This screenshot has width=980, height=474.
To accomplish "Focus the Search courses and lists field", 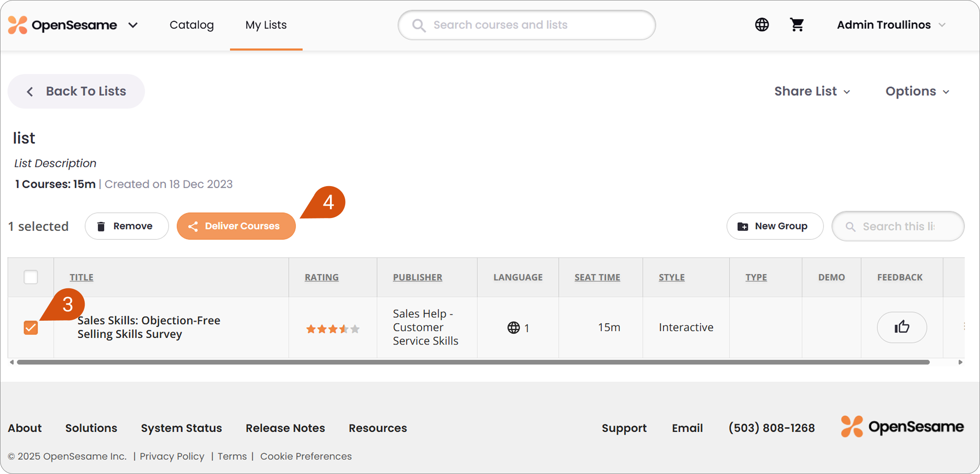I will (527, 25).
